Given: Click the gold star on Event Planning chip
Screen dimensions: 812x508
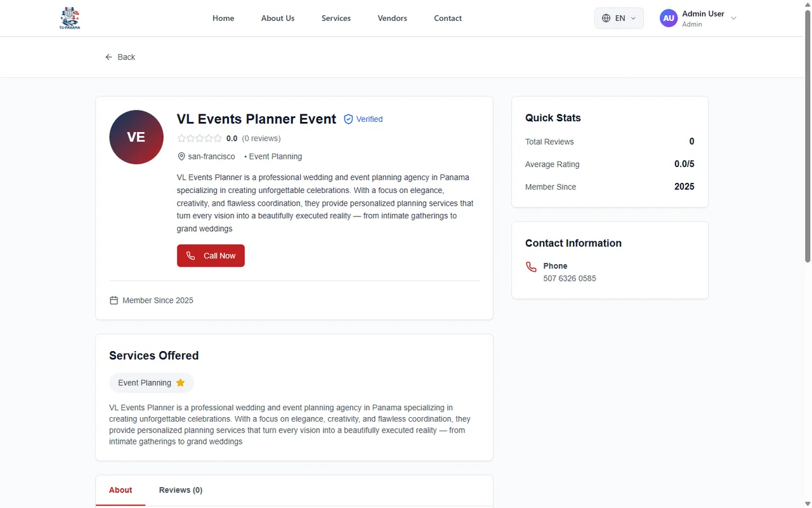Looking at the screenshot, I should [x=180, y=383].
